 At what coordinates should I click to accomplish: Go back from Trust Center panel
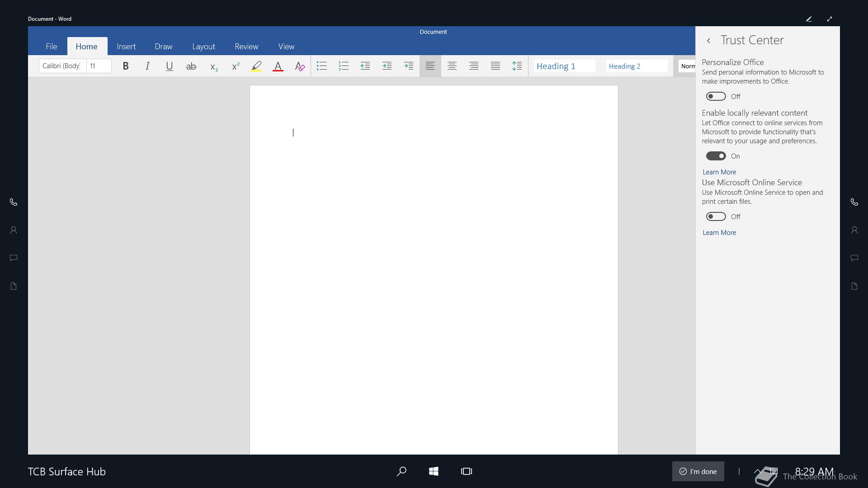(708, 41)
